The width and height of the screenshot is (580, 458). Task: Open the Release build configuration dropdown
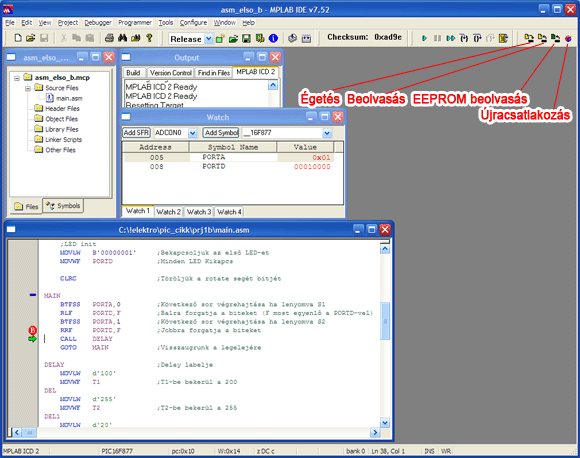click(x=209, y=39)
